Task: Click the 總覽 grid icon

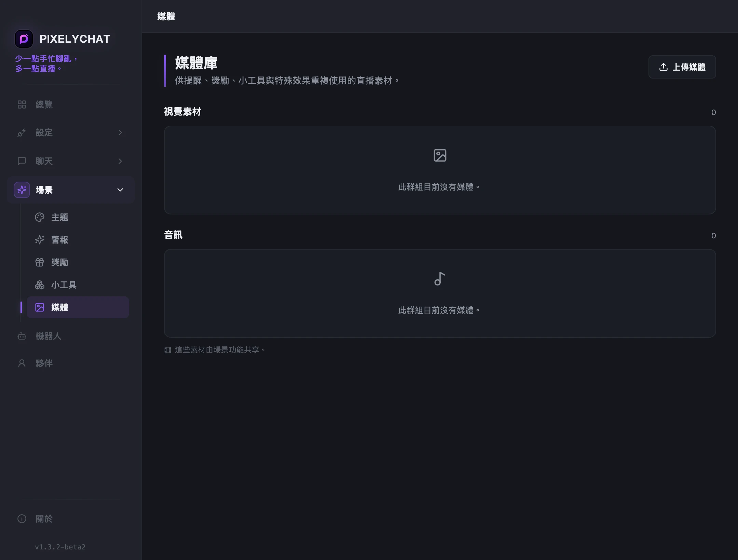Action: [x=22, y=104]
